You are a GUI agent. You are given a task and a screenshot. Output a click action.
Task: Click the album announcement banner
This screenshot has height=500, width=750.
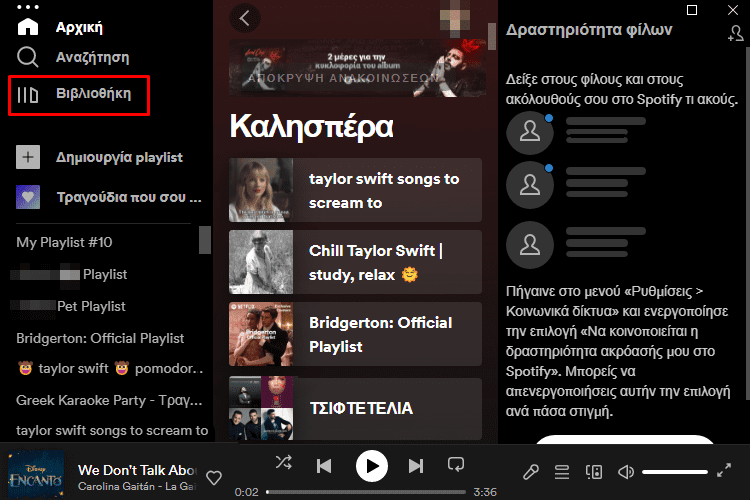[x=357, y=68]
